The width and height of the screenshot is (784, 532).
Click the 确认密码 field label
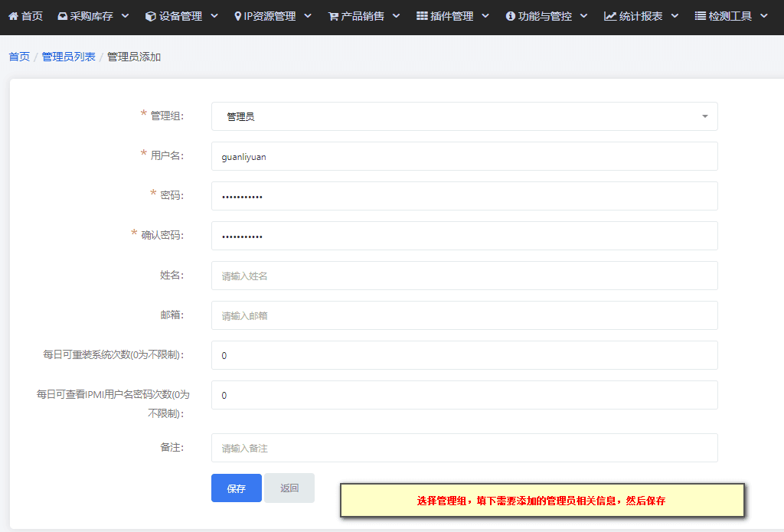coord(162,235)
